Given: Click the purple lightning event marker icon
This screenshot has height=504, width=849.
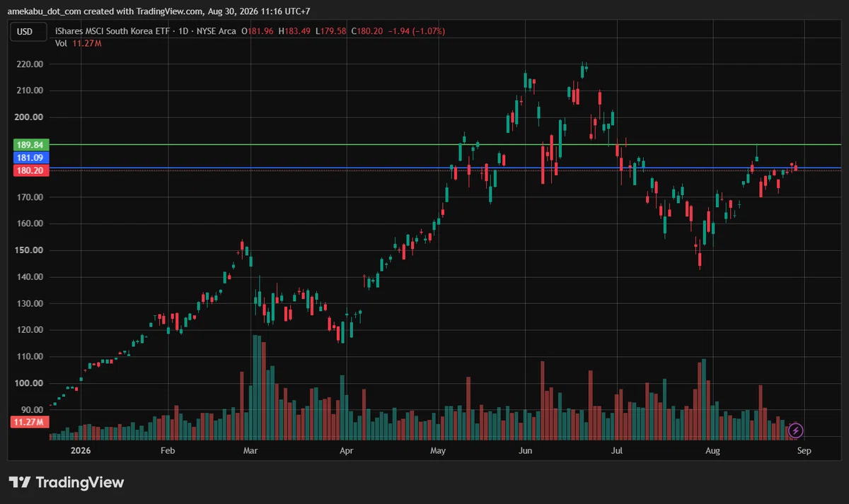Looking at the screenshot, I should [796, 430].
